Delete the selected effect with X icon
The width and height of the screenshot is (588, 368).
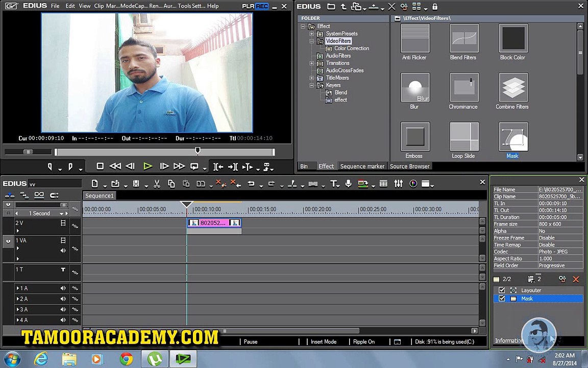tap(391, 6)
